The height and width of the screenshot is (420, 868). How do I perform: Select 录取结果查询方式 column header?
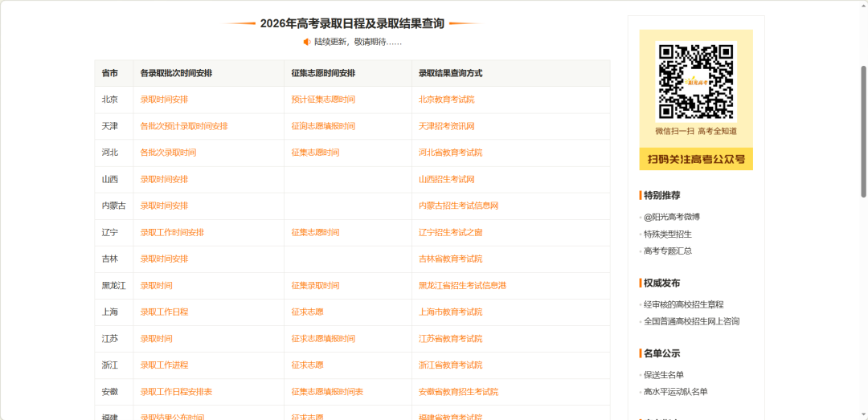point(451,73)
